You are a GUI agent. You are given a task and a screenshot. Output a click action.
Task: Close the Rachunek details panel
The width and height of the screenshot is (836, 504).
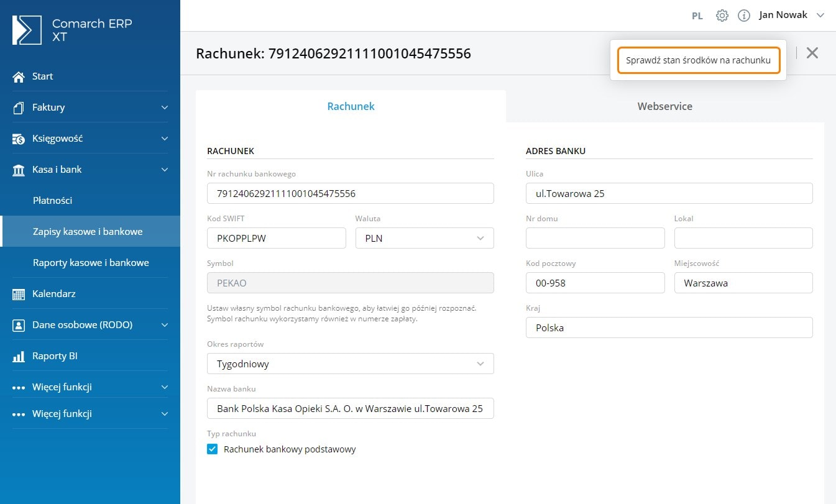(x=812, y=53)
